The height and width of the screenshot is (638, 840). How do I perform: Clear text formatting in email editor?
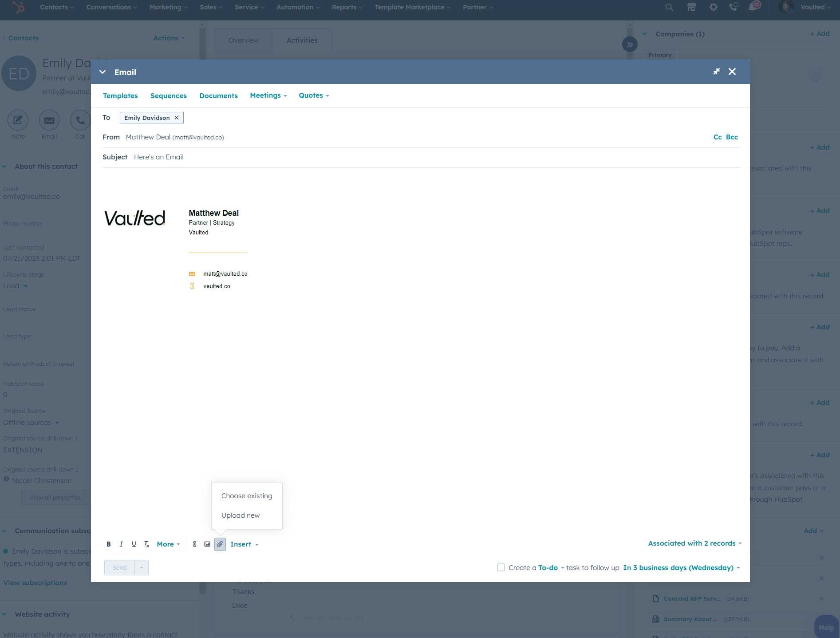click(x=146, y=544)
